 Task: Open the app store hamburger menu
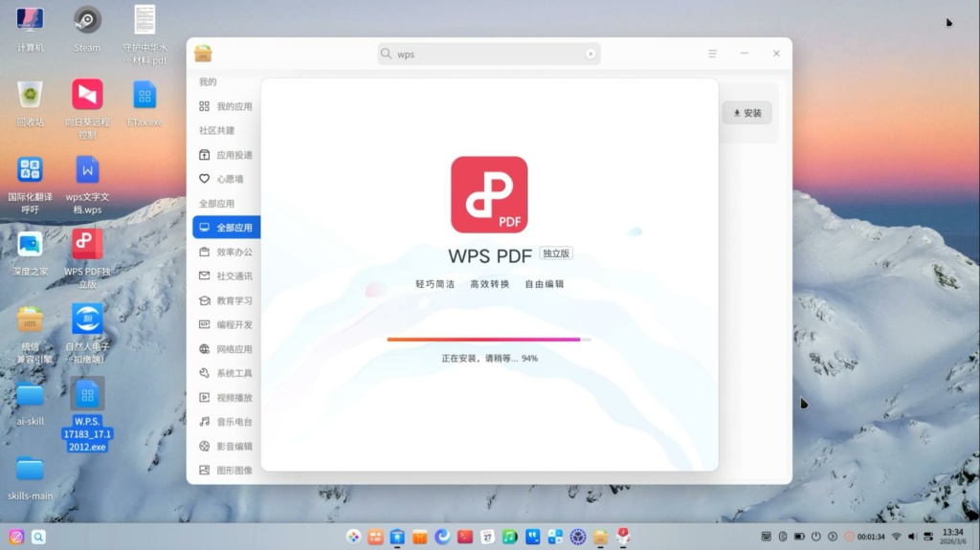pyautogui.click(x=712, y=54)
